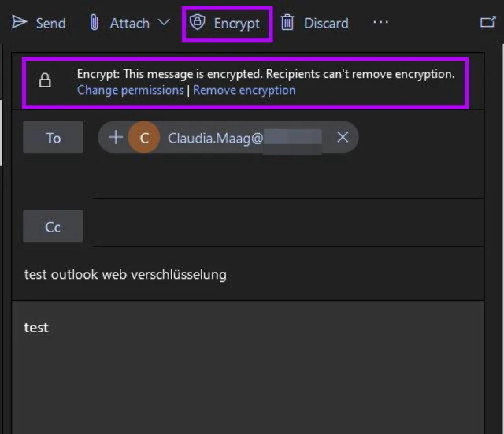Viewport: 504px width, 434px height.
Task: Click the Send label in the toolbar
Action: pyautogui.click(x=50, y=24)
